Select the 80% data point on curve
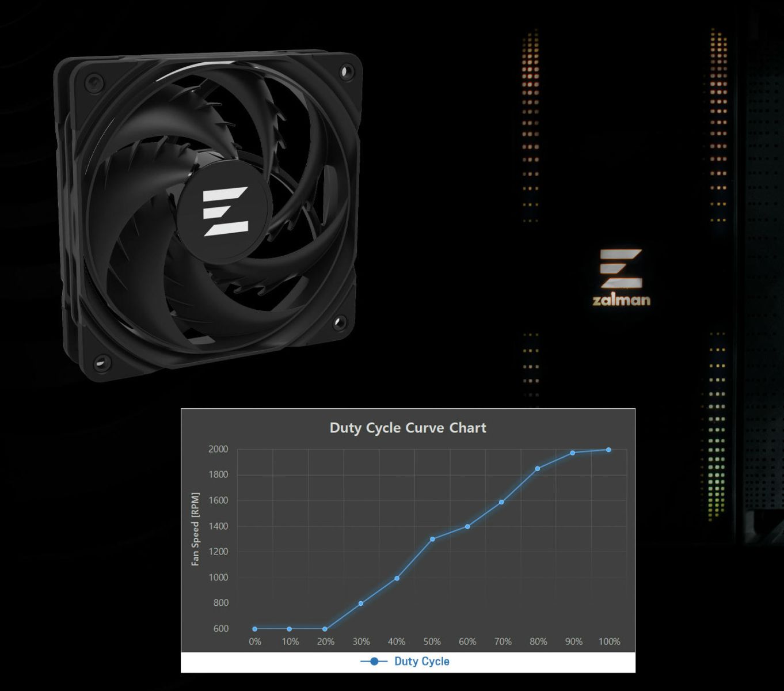 pyautogui.click(x=538, y=469)
